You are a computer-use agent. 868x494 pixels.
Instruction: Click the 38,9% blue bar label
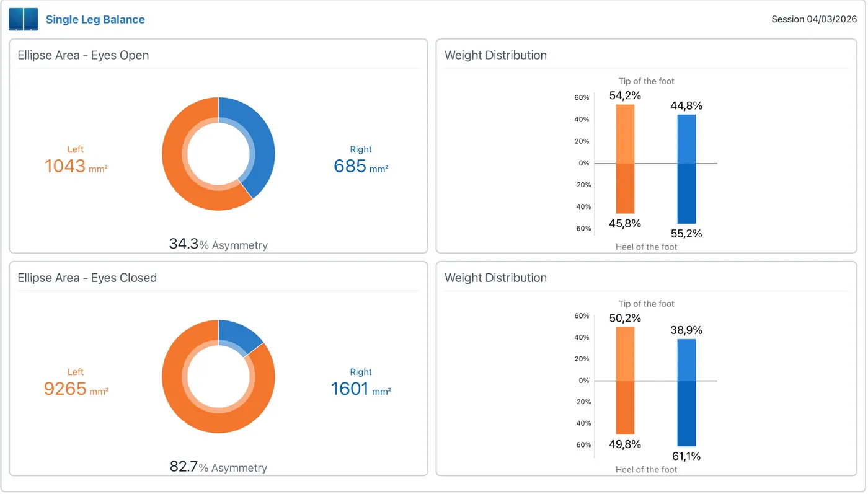click(686, 330)
